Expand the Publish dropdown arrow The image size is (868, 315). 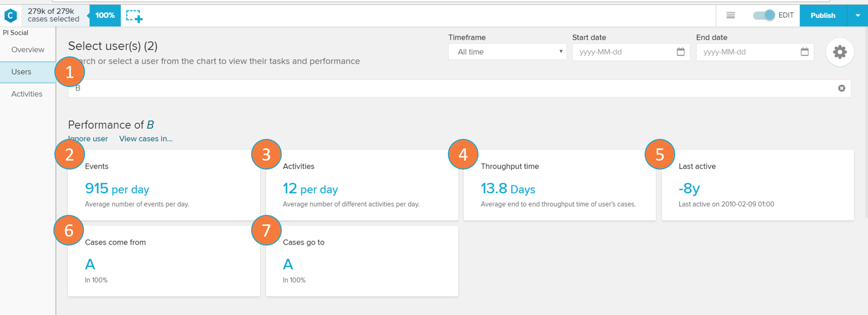857,16
